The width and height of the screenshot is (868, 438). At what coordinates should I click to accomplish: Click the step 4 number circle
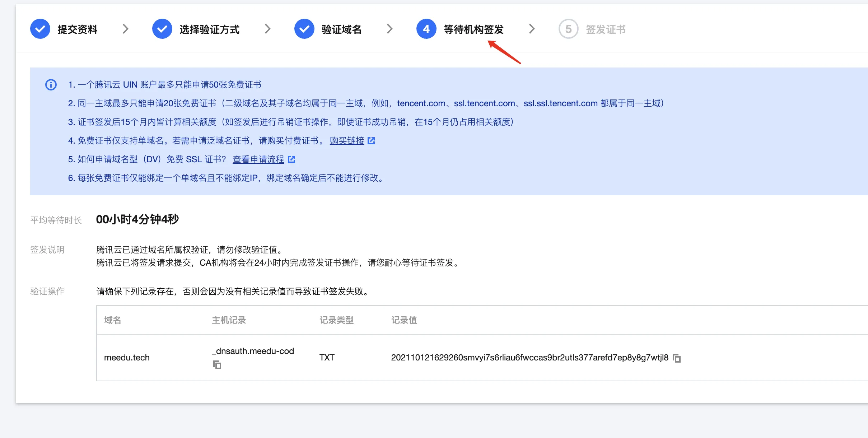(426, 29)
